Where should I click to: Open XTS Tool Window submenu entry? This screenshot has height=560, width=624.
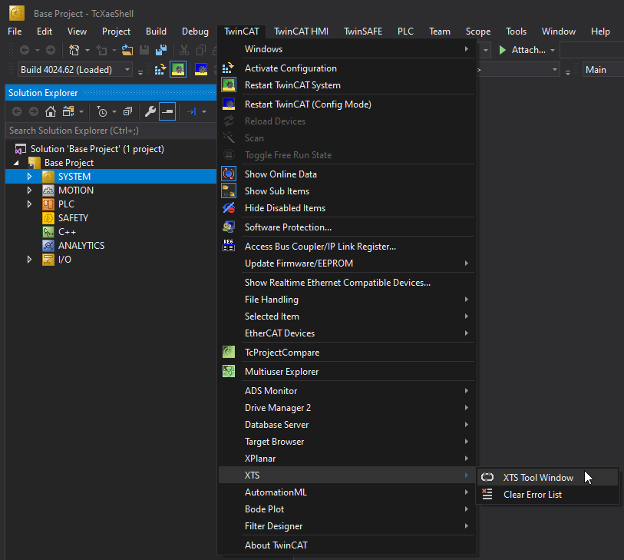coord(547,477)
